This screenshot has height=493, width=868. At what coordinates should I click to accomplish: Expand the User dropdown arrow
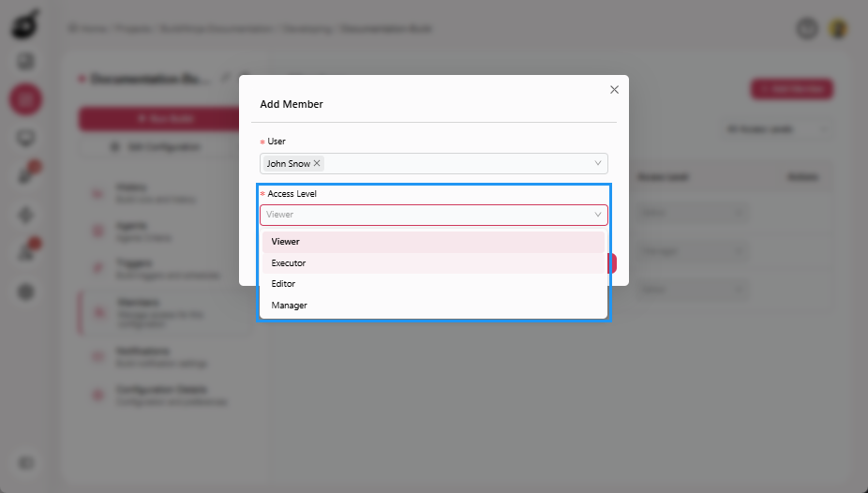[x=598, y=163]
